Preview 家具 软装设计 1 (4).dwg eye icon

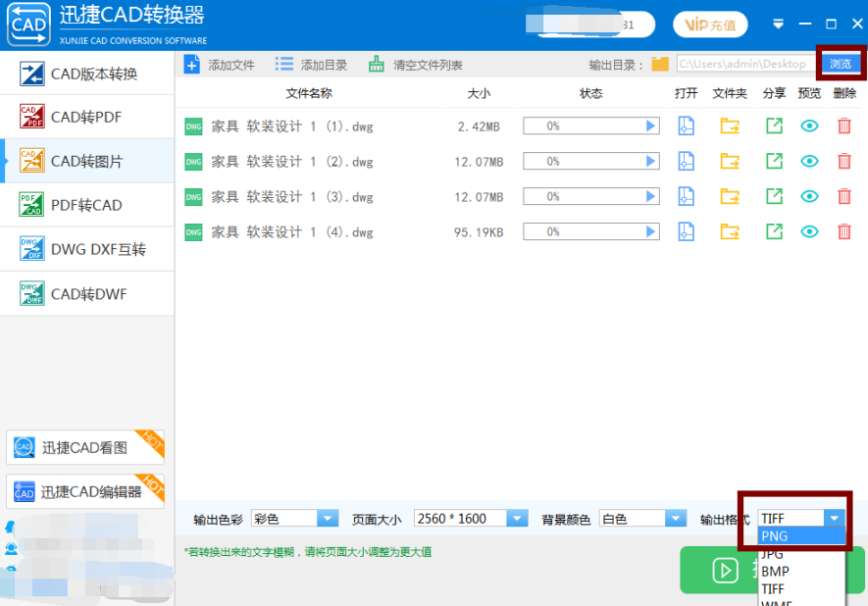click(809, 231)
